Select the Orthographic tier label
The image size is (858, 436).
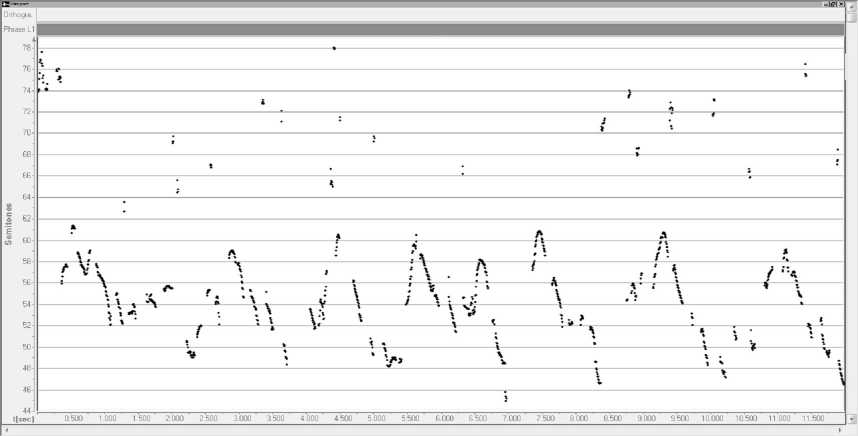[x=19, y=15]
